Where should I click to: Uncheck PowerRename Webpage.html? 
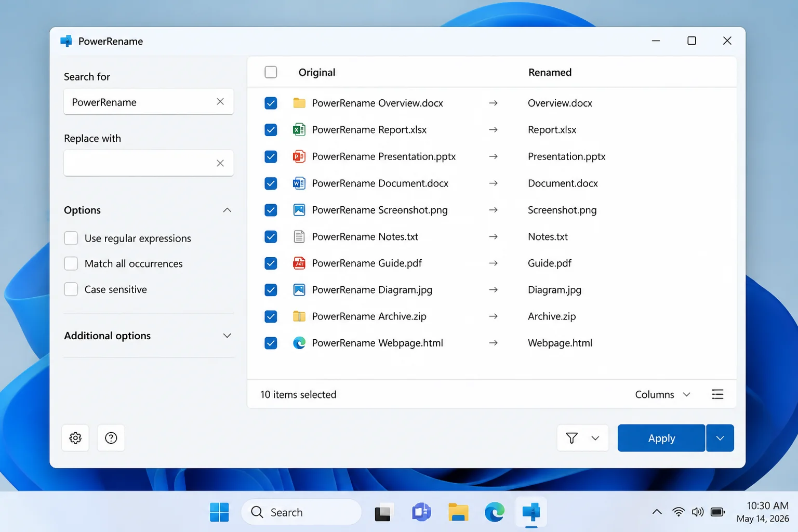(271, 343)
